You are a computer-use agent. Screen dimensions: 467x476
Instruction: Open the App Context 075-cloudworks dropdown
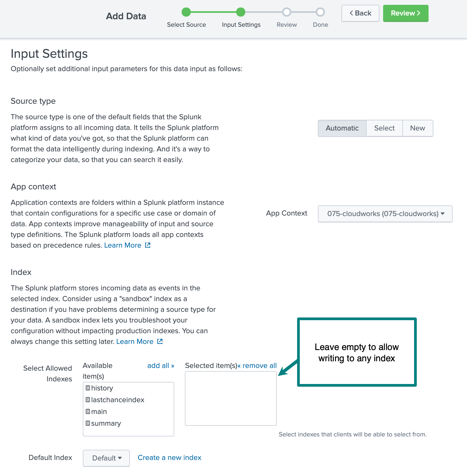coord(385,214)
